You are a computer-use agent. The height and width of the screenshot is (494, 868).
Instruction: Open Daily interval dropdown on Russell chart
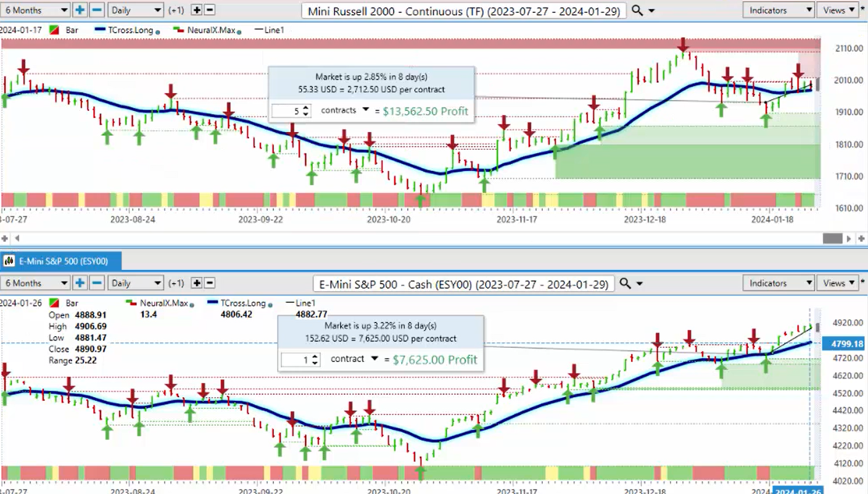[x=135, y=10]
